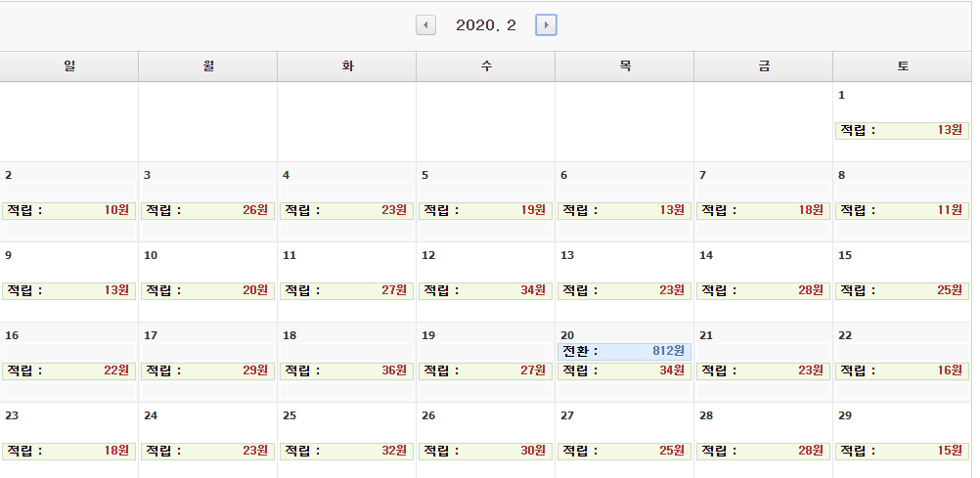Open the 적립 19원 entry on day 5
980x478 pixels.
(x=485, y=210)
